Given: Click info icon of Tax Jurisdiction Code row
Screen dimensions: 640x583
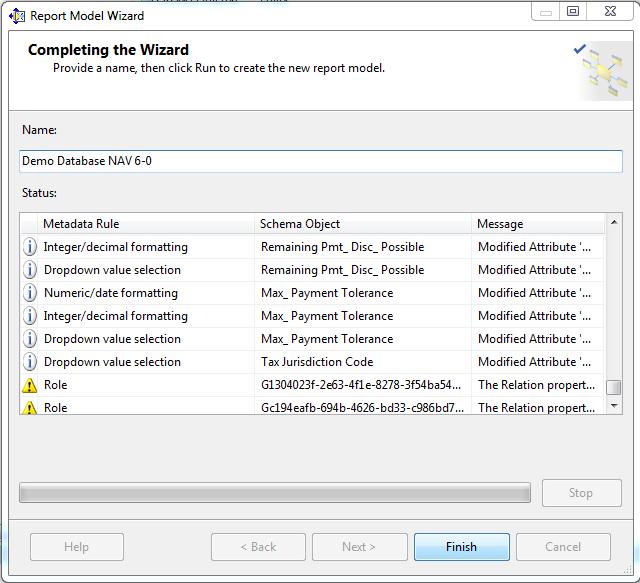Looking at the screenshot, I should [x=29, y=362].
